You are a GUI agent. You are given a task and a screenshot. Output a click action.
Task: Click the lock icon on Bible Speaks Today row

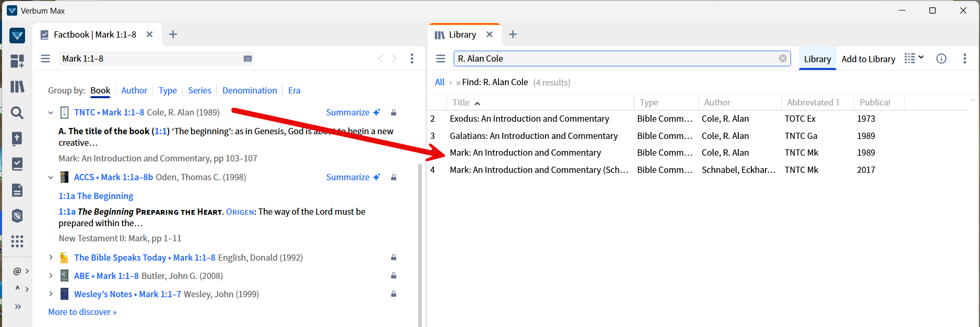(x=394, y=257)
